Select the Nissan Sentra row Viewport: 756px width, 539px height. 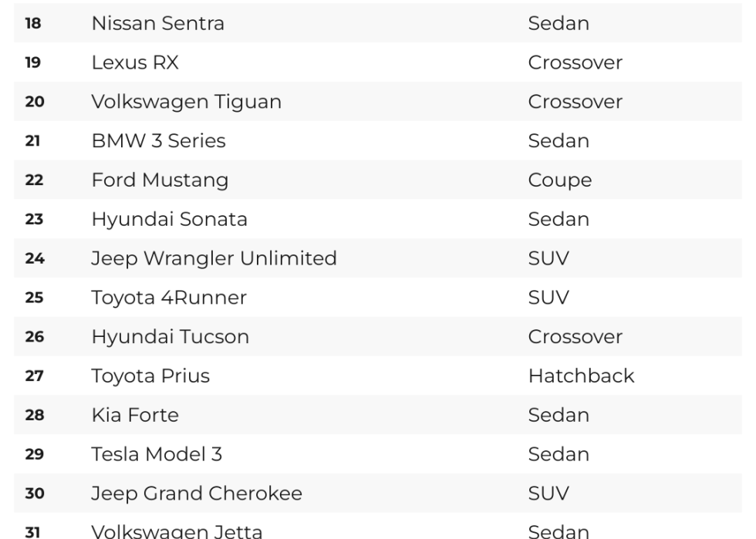pos(378,23)
